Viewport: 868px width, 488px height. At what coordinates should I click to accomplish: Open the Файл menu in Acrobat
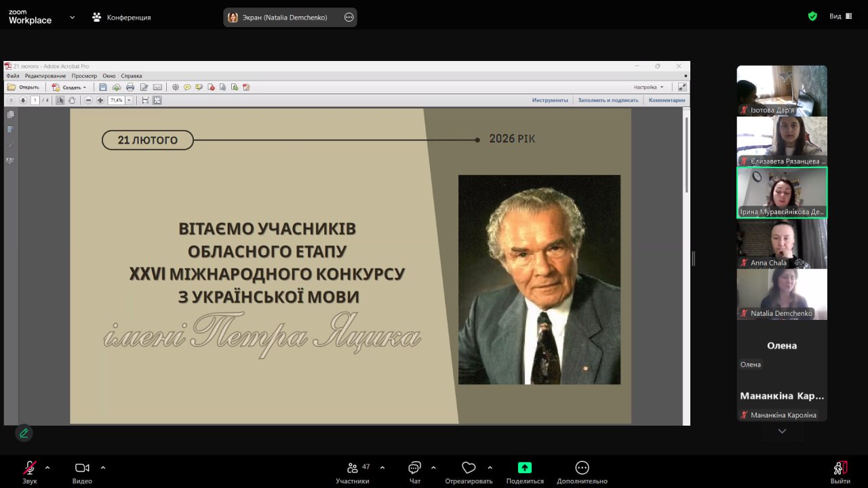click(13, 76)
